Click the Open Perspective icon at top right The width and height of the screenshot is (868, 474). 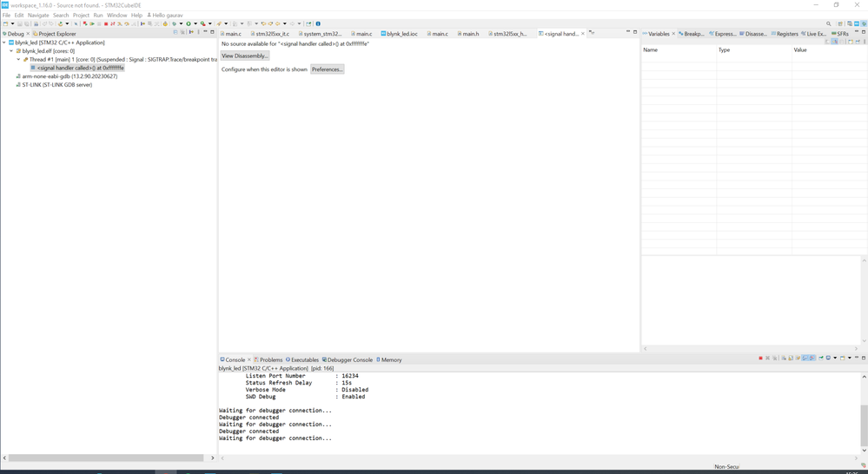840,23
